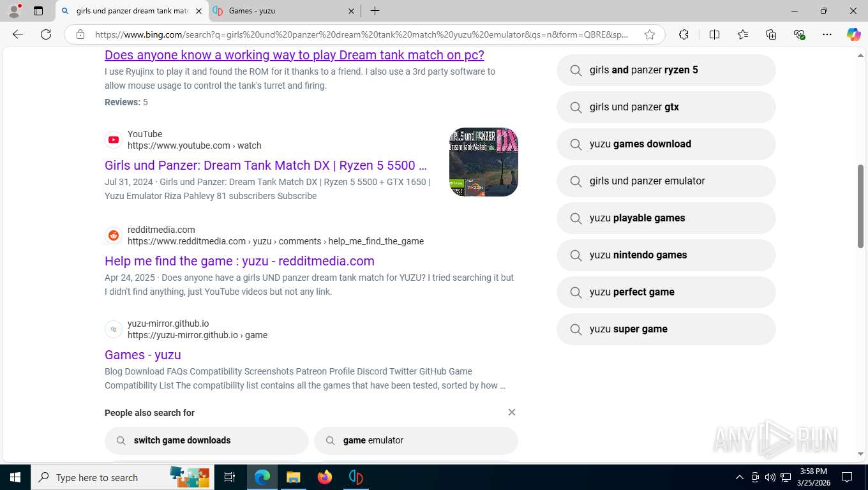Open the yuzu emulator taskbar icon

pos(356,477)
